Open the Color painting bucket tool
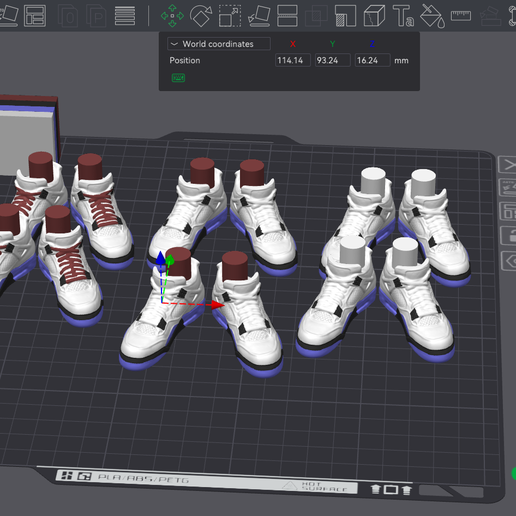 coord(432,16)
